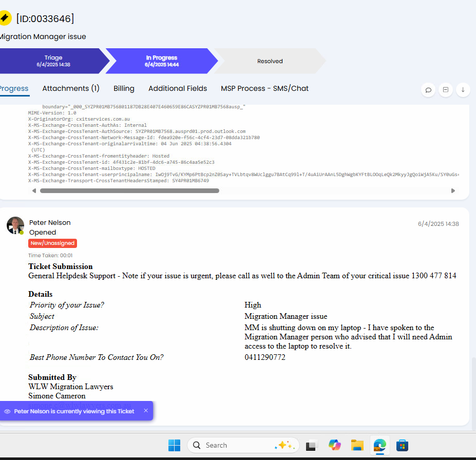Open the Windows Start menu
This screenshot has height=460, width=476.
[174, 445]
